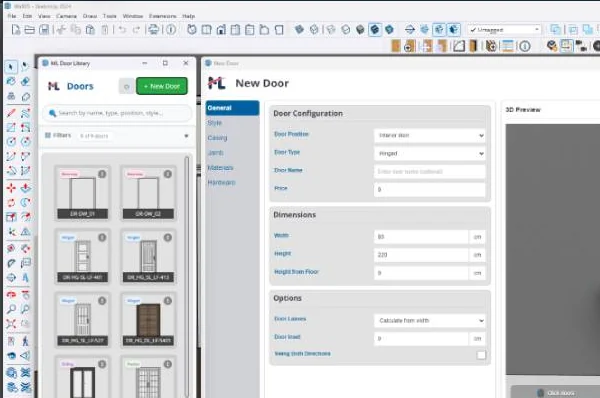Select the arrow Select tool
The image size is (600, 398).
[x=11, y=67]
